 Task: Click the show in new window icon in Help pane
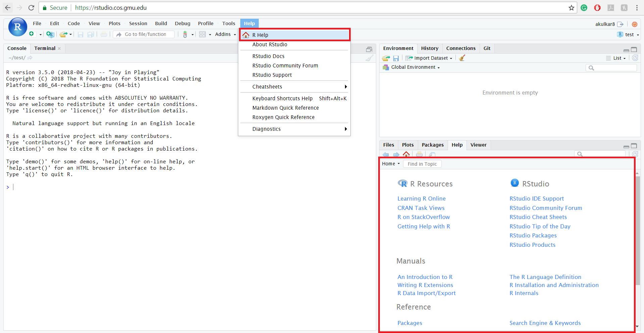click(432, 155)
